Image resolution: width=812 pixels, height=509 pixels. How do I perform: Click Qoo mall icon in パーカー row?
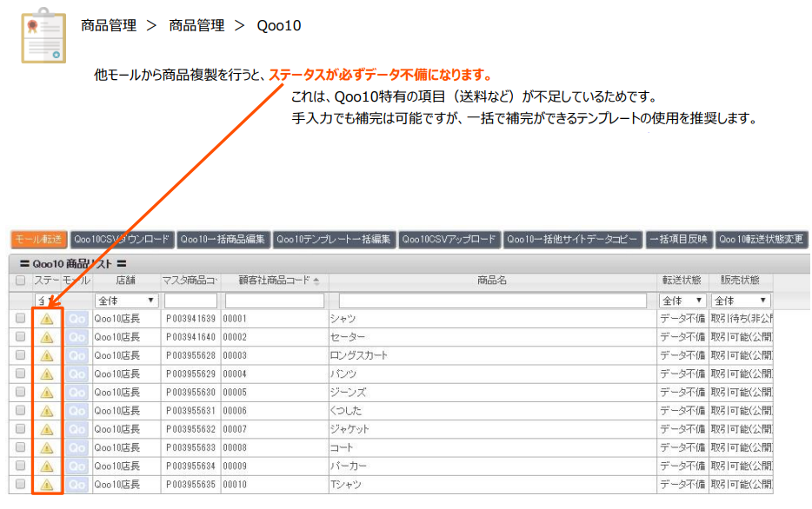pos(77,466)
